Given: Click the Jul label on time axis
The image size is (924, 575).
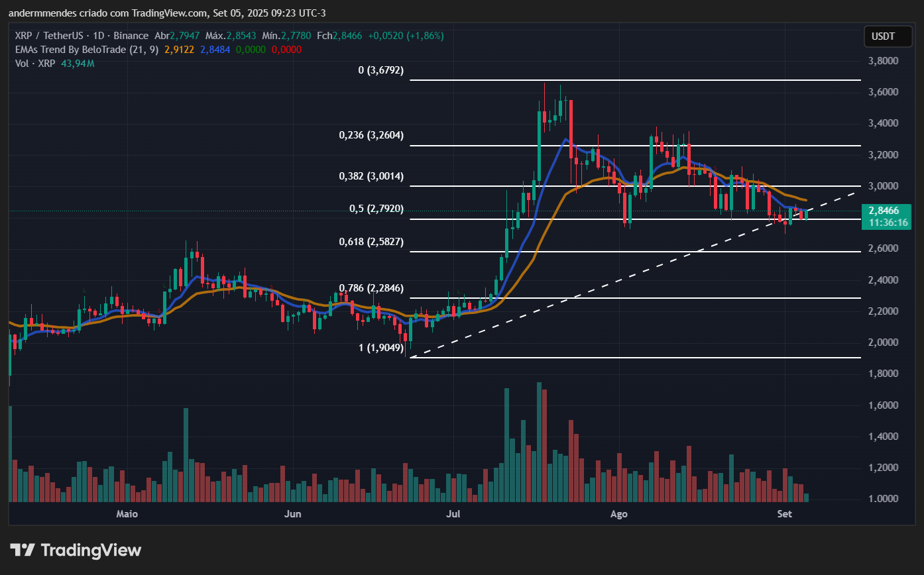Looking at the screenshot, I should pos(454,513).
